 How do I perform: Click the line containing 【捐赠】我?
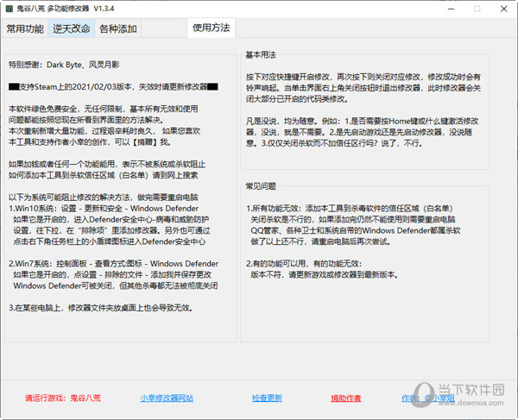[90, 142]
